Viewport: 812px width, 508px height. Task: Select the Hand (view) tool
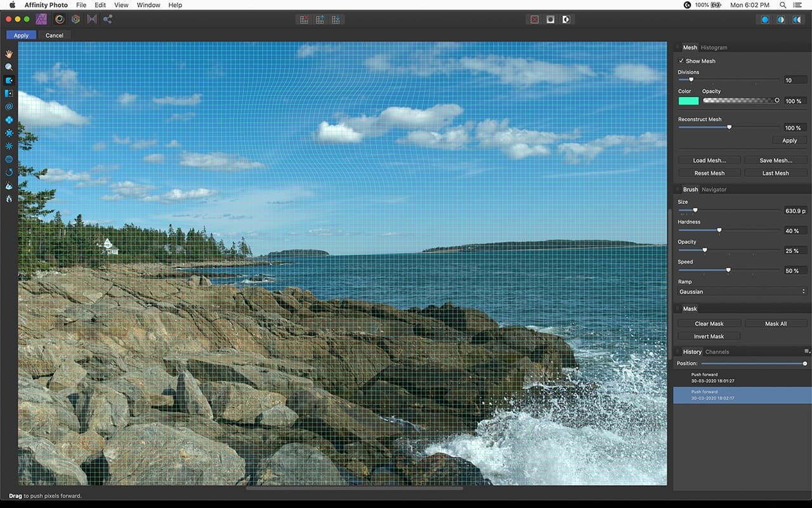point(9,54)
